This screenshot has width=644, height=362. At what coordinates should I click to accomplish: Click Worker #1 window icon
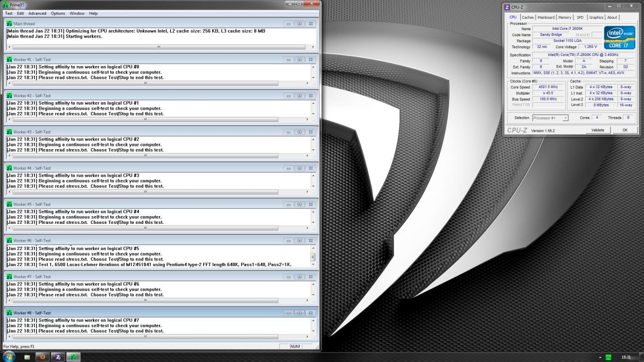tap(9, 59)
